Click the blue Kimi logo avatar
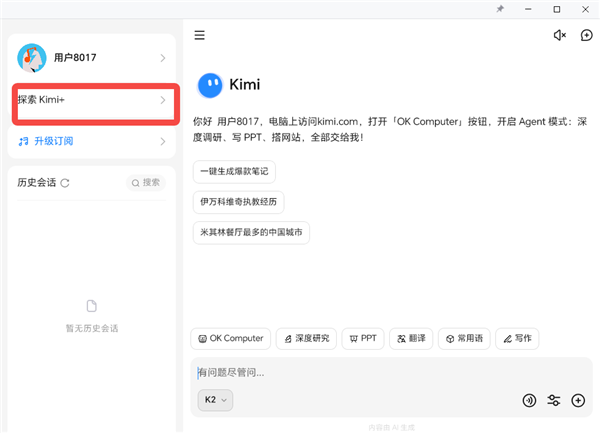The image size is (600, 433). tap(210, 85)
